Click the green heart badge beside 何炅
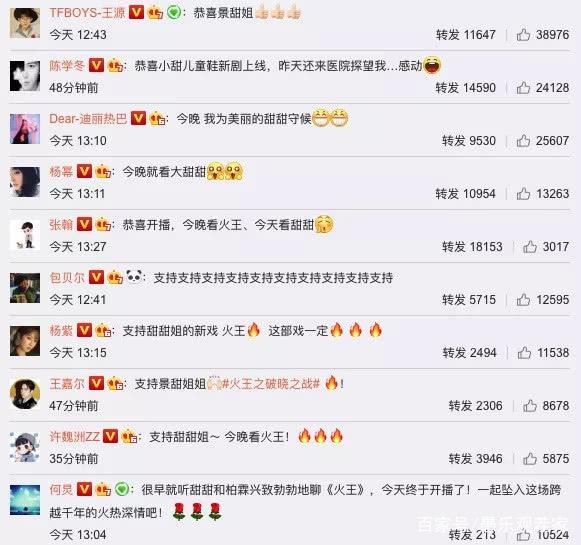 click(122, 489)
